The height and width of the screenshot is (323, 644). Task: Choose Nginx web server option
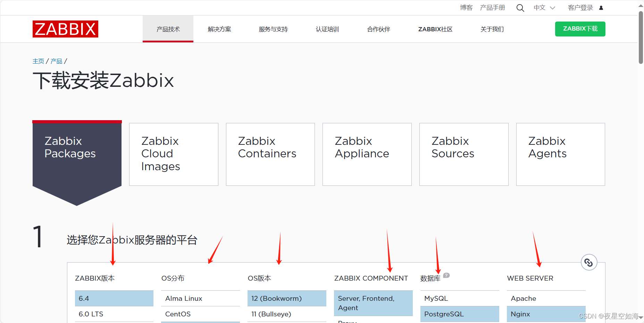click(x=546, y=314)
